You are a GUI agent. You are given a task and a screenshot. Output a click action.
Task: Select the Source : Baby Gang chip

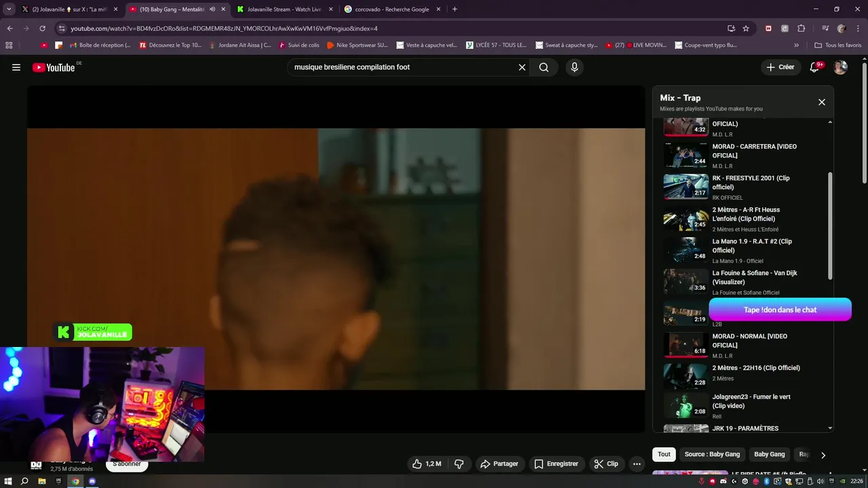pos(712,454)
